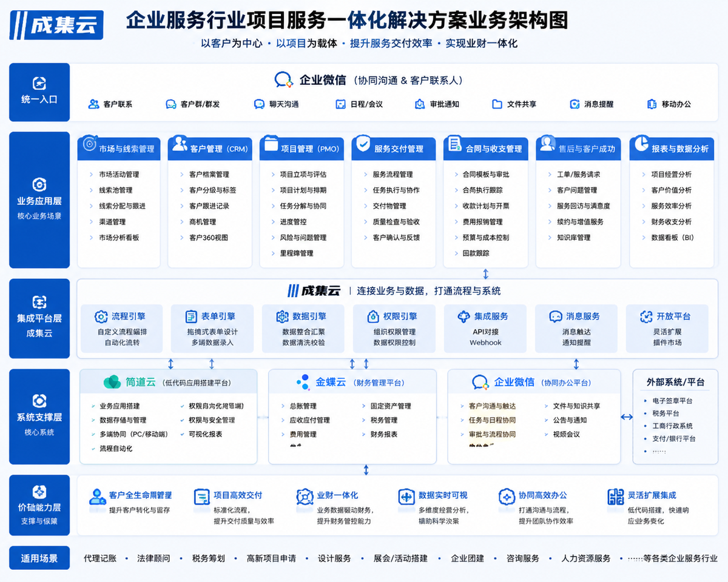Click the 固定资产管理 text
This screenshot has height=582, width=728.
click(391, 406)
